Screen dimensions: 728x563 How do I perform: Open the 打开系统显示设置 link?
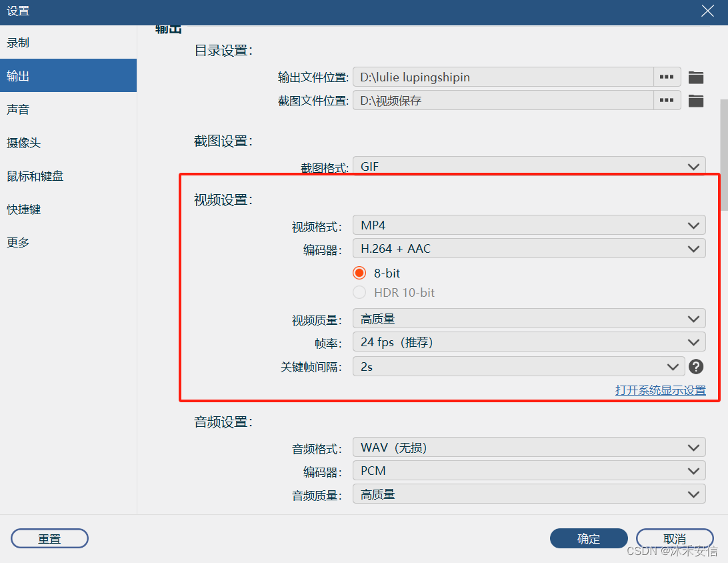660,390
